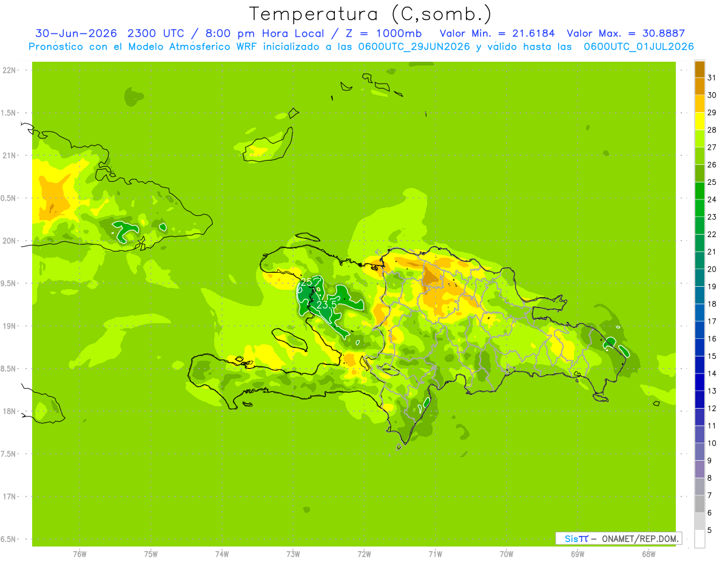Viewport: 728px width, 562px height.
Task: Click the "Valor Min. = 21.6184" value
Action: tap(497, 33)
